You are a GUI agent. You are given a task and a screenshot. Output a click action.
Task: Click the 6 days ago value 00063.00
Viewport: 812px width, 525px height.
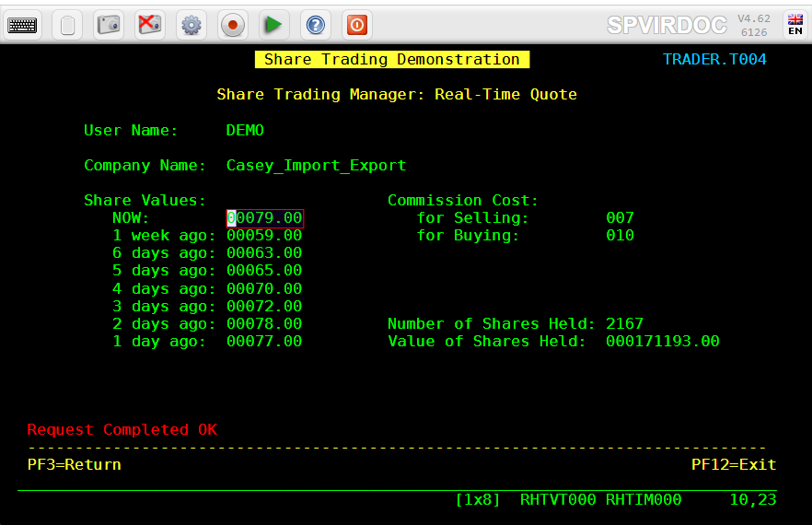(x=264, y=253)
